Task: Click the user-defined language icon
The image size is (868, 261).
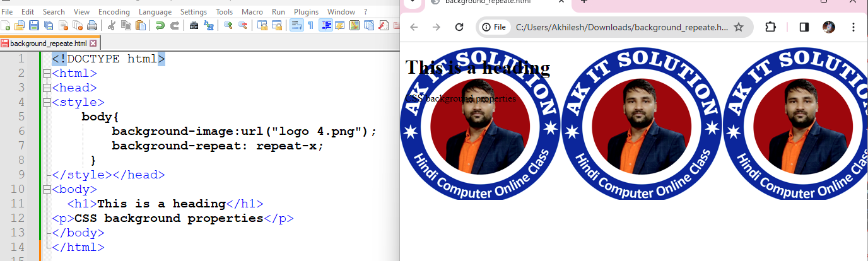Action: coord(340,25)
